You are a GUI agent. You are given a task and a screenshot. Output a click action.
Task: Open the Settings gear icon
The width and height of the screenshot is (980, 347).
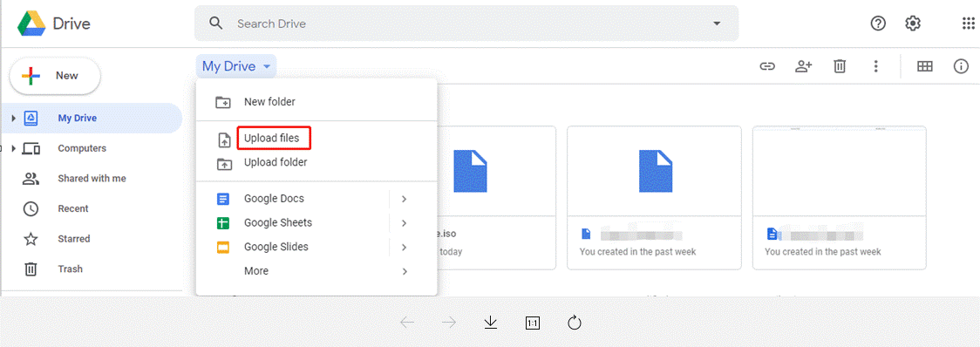[913, 24]
